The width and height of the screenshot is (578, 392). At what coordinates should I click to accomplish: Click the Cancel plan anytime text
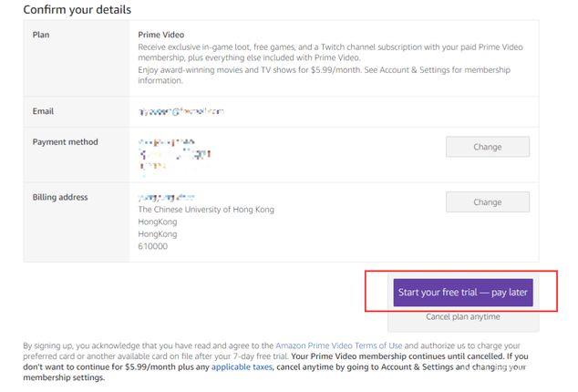[463, 317]
